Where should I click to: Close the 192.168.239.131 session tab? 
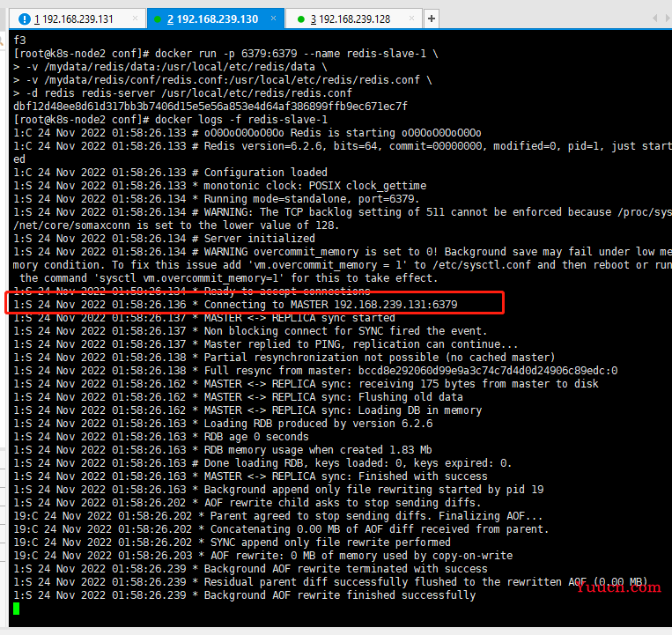click(x=134, y=18)
